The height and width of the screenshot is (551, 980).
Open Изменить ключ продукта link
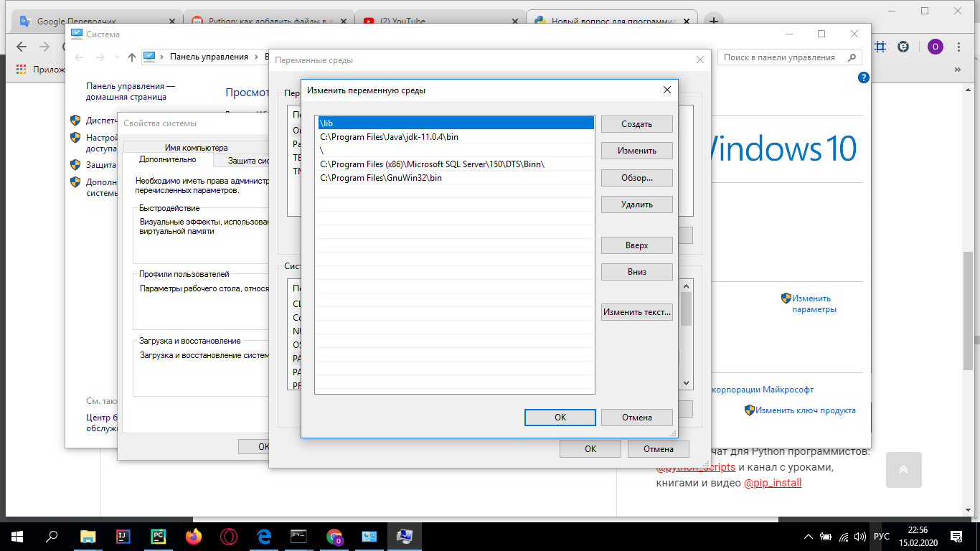[x=805, y=410]
